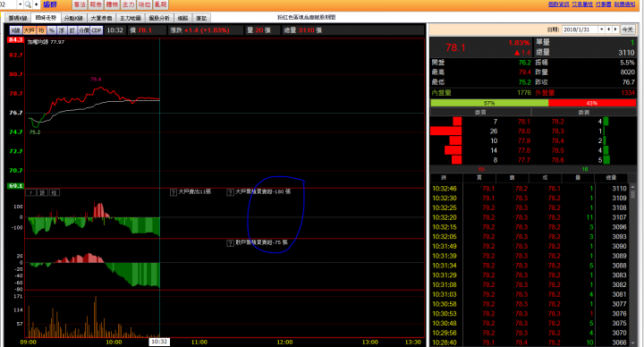Click the 體檢 toolbar button
Screen dimensions: 644x347
point(112,4)
